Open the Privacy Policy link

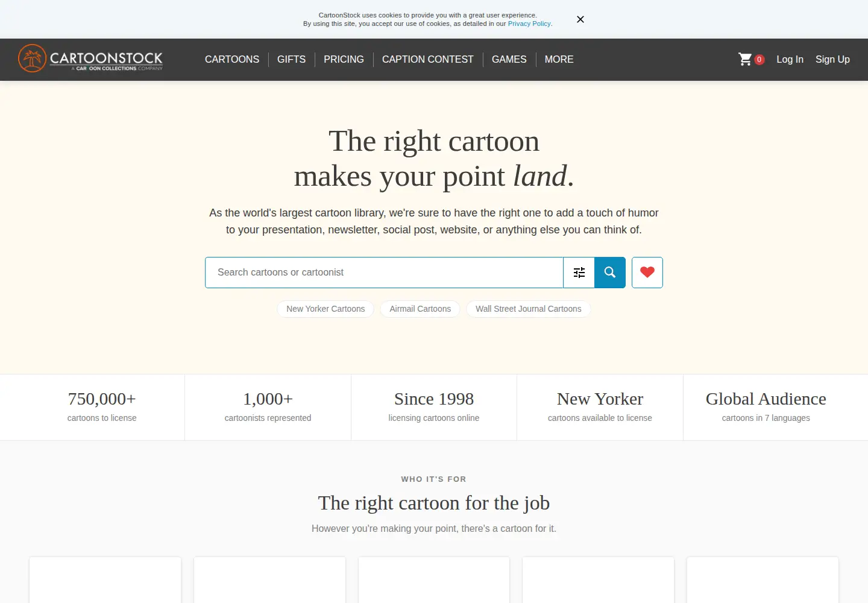tap(529, 24)
